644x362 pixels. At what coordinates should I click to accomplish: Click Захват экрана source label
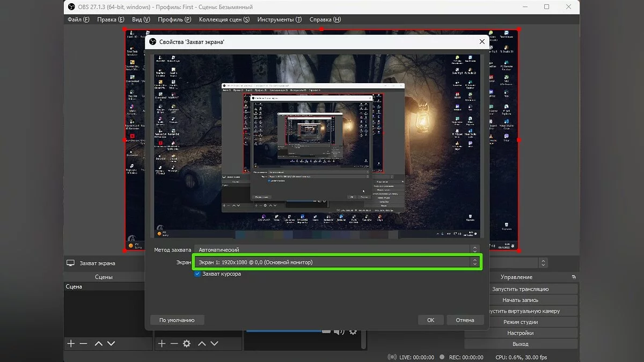coord(97,263)
